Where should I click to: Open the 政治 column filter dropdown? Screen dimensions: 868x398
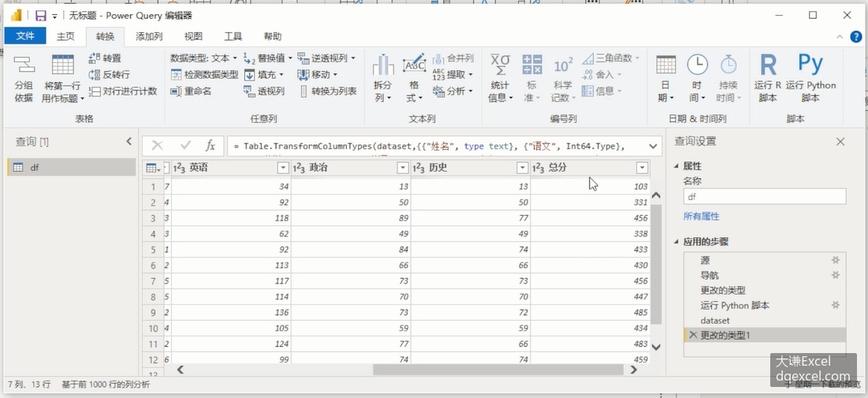402,168
